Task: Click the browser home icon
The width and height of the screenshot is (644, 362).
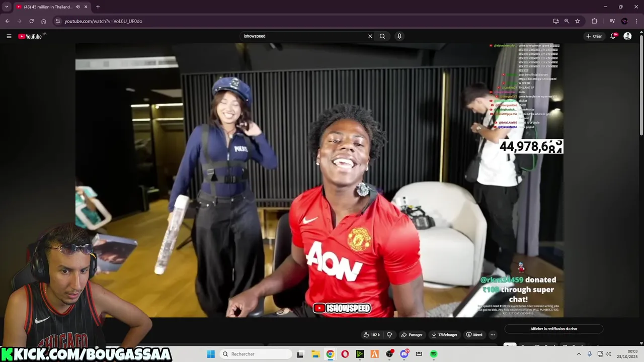Action: 43,21
